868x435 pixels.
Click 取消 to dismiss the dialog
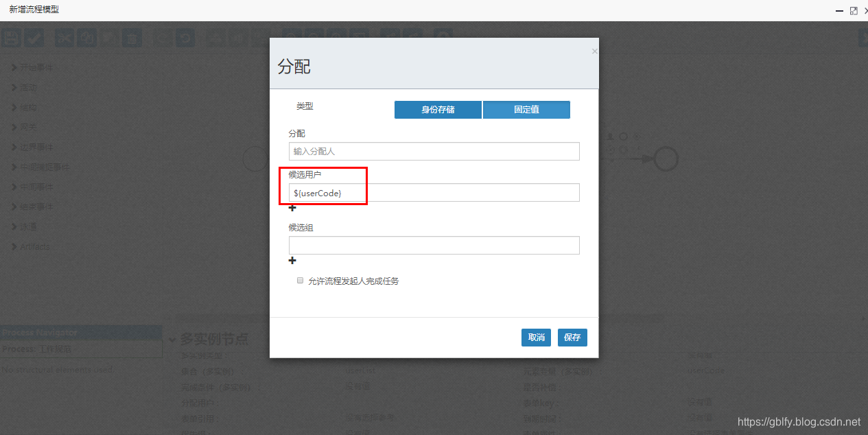[536, 337]
